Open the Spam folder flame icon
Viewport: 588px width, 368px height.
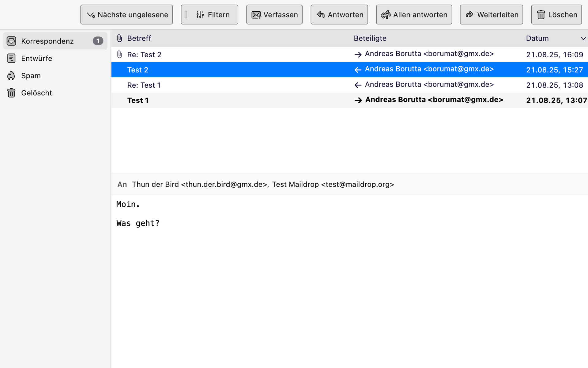[11, 75]
